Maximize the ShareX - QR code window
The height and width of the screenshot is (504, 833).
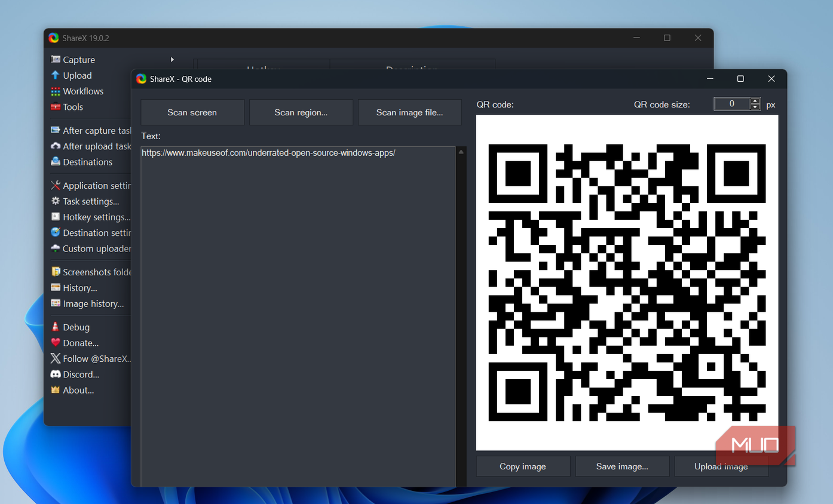pyautogui.click(x=740, y=79)
